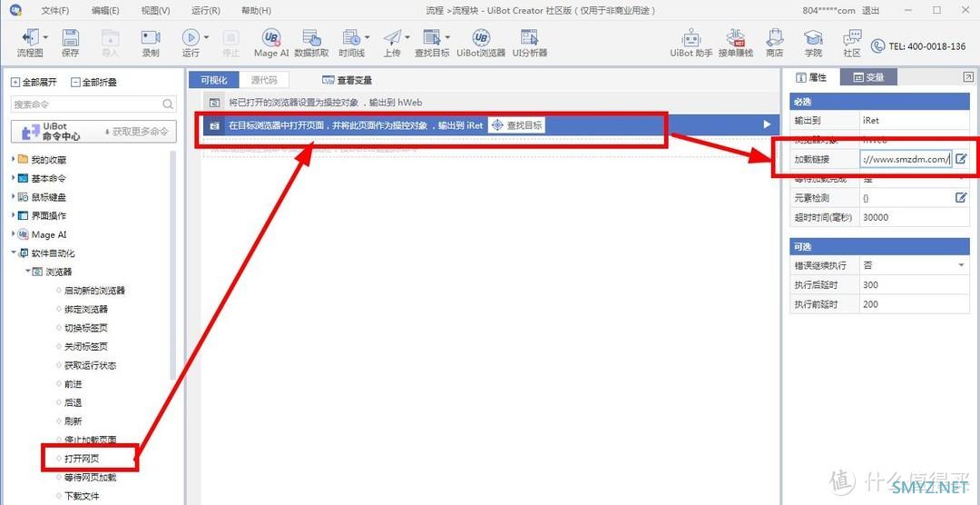This screenshot has width=980, height=505.
Task: Open the 流程图 flowchart view
Action: 30,44
